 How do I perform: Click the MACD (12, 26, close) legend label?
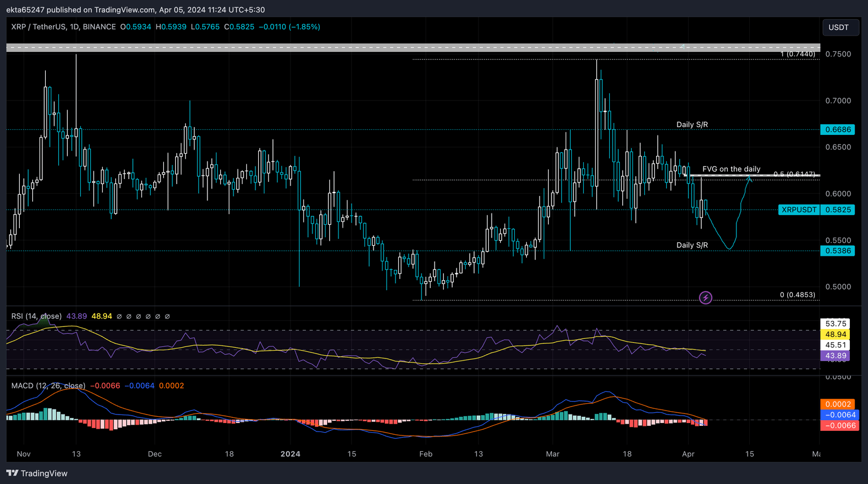pyautogui.click(x=48, y=385)
